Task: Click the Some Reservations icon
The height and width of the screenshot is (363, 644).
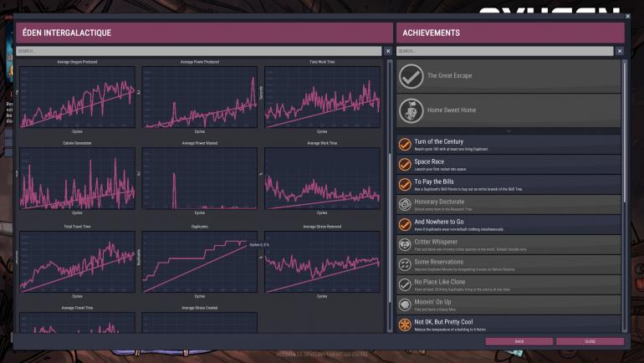Action: [405, 265]
